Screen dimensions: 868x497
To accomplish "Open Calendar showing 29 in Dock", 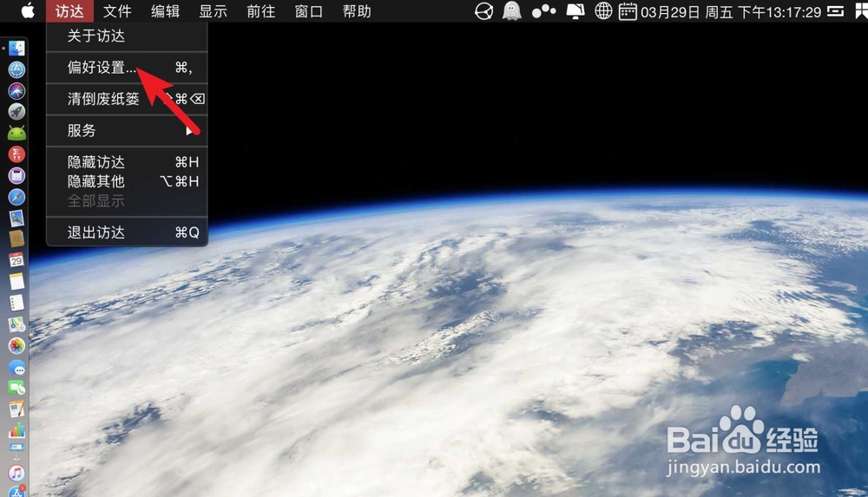I will [16, 260].
